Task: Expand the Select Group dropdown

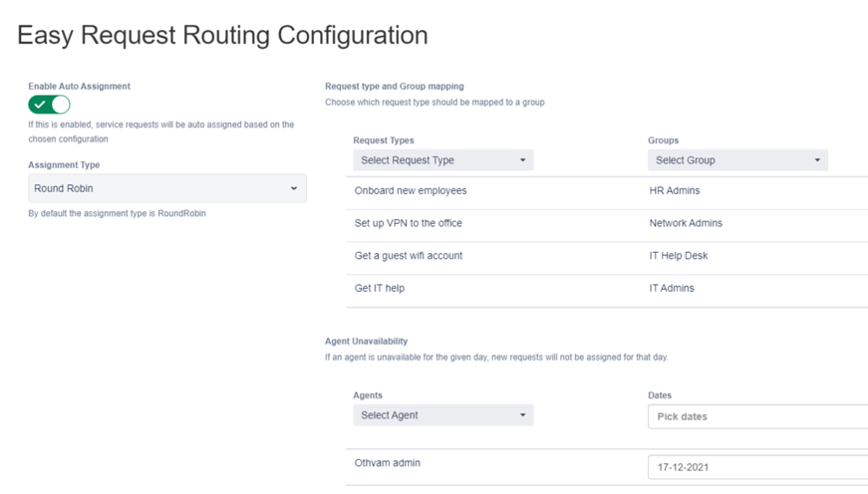Action: (x=737, y=160)
